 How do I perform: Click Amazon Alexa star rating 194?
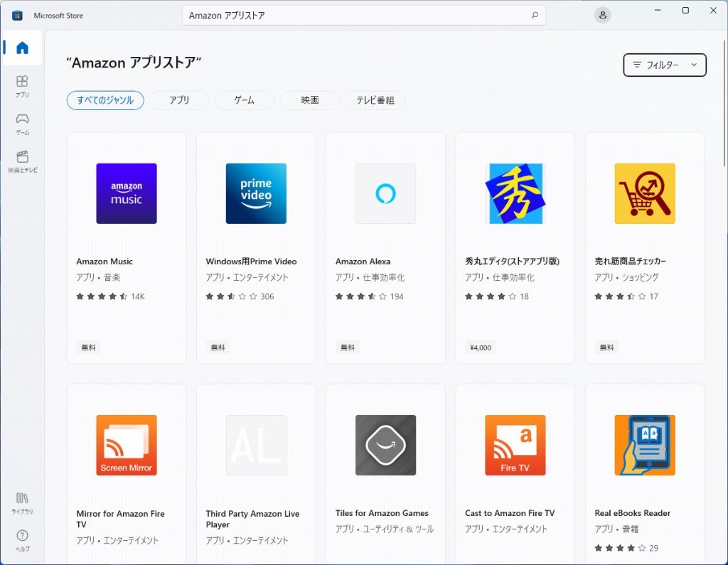(370, 296)
